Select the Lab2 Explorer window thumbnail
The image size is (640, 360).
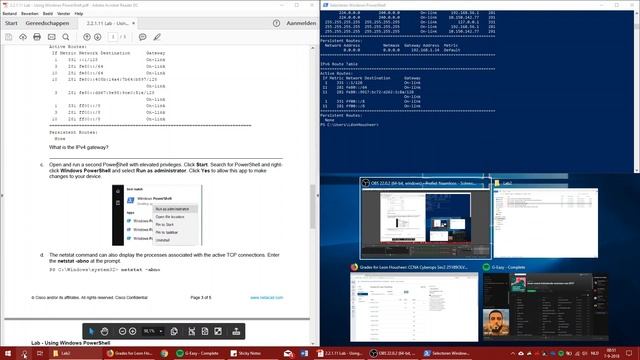click(x=546, y=219)
